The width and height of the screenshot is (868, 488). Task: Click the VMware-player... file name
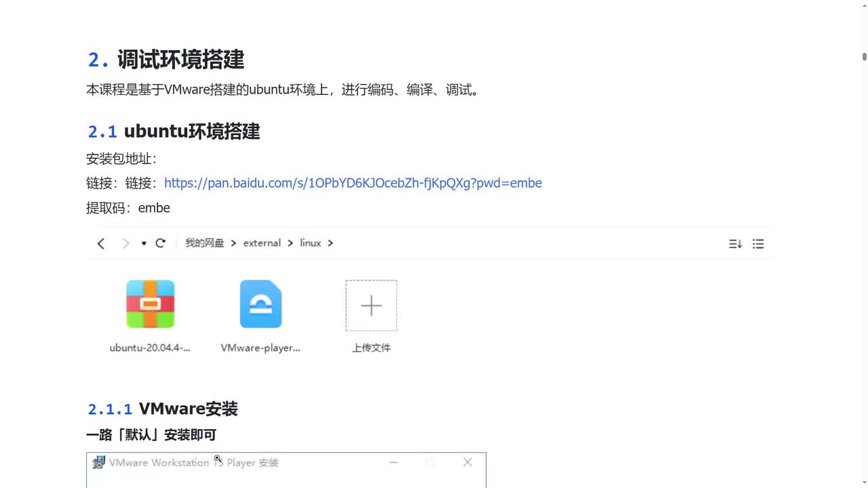tap(260, 348)
